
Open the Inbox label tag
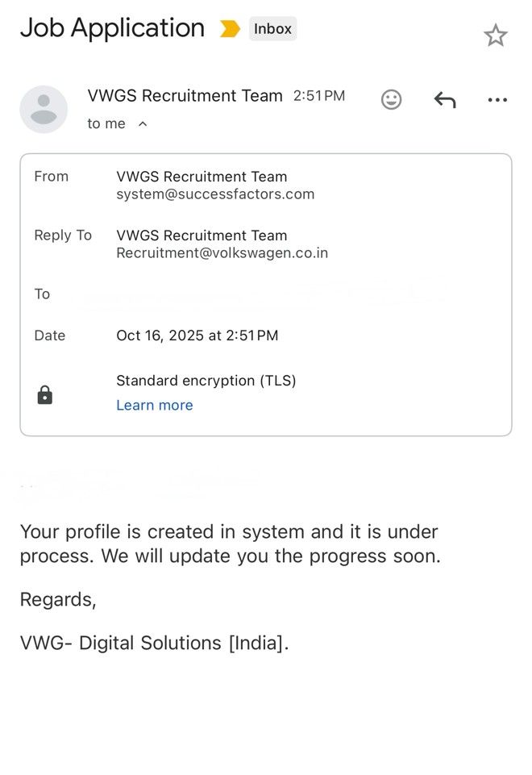pyautogui.click(x=272, y=29)
